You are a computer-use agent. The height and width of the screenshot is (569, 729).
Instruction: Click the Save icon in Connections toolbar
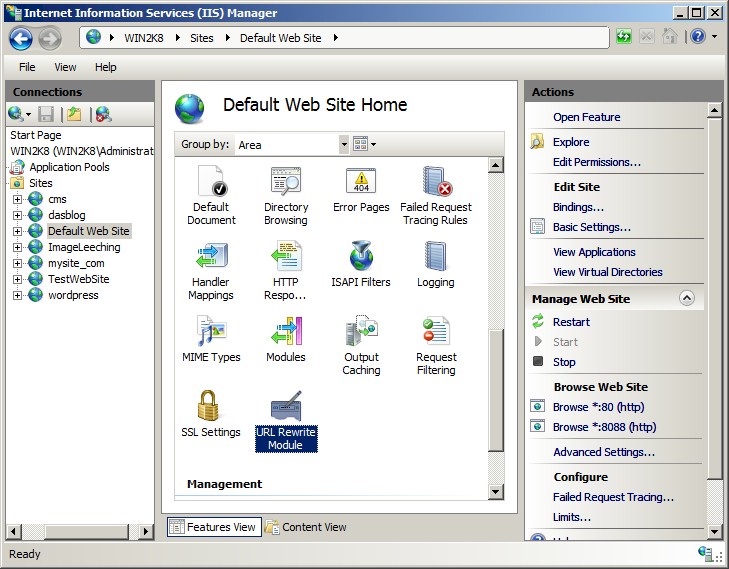pyautogui.click(x=46, y=114)
